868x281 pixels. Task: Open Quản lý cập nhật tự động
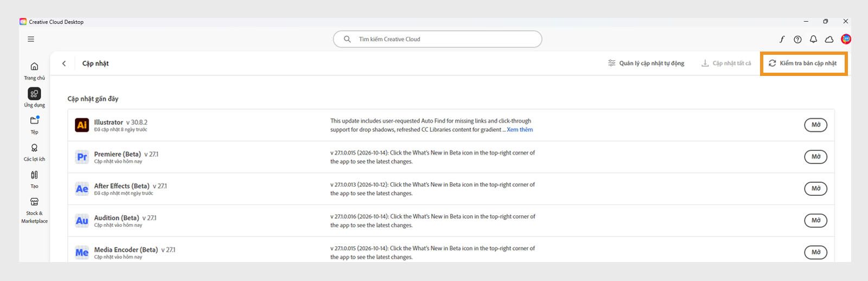[x=646, y=63]
